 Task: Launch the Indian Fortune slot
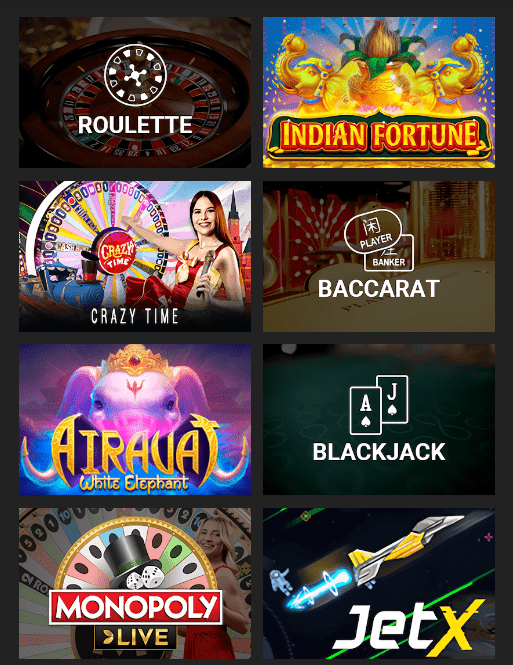pos(379,92)
